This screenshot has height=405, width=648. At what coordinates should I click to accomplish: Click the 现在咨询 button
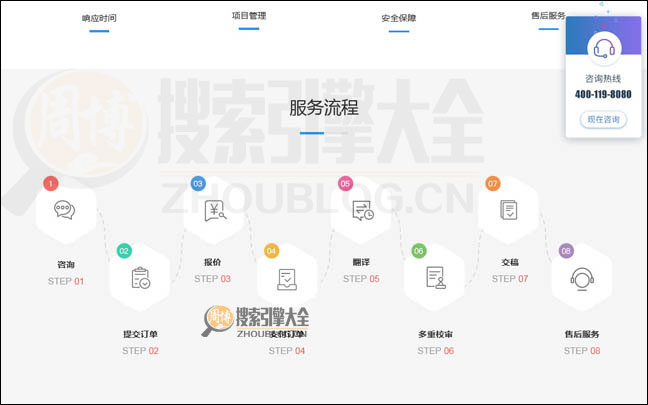pyautogui.click(x=603, y=119)
